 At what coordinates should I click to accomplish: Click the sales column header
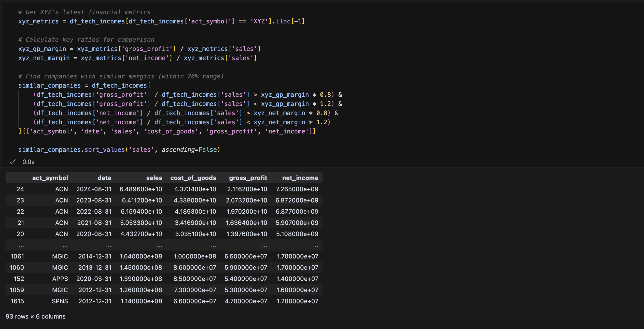tap(154, 178)
